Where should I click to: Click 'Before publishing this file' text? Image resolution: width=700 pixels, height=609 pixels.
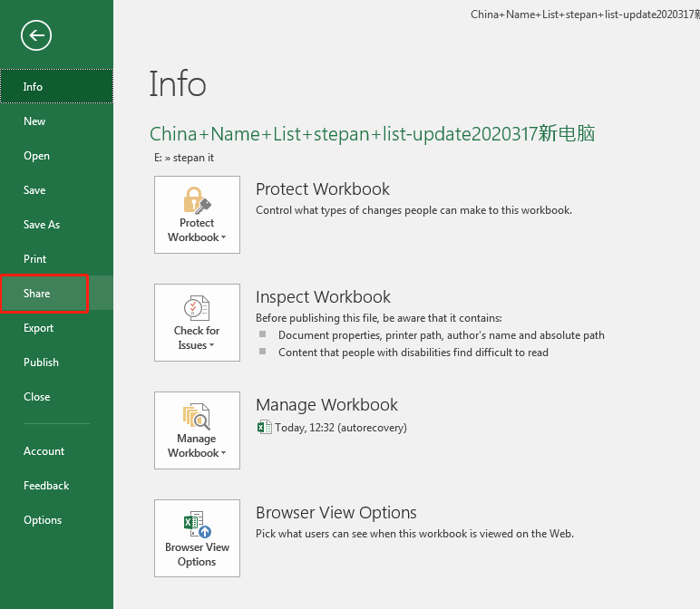(x=379, y=318)
